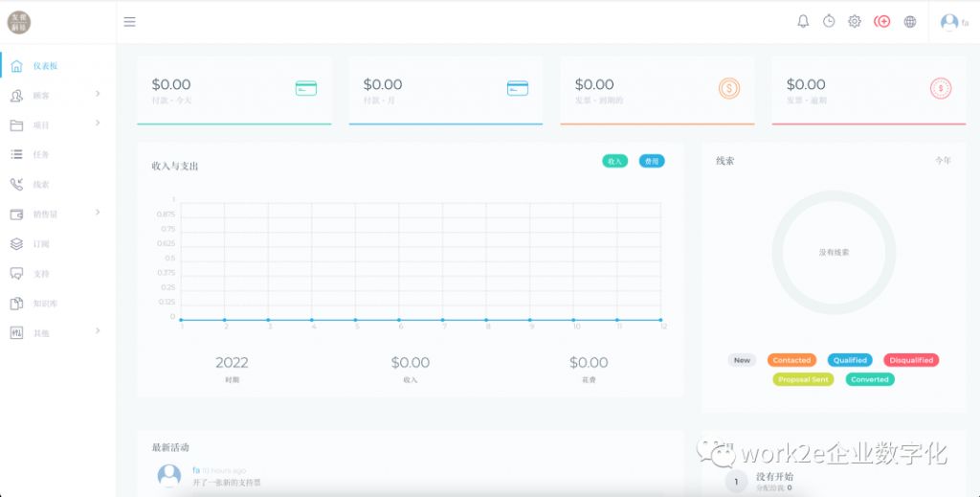980x497 pixels.
Task: Click the Disqualified red legend swatch
Action: (x=910, y=360)
